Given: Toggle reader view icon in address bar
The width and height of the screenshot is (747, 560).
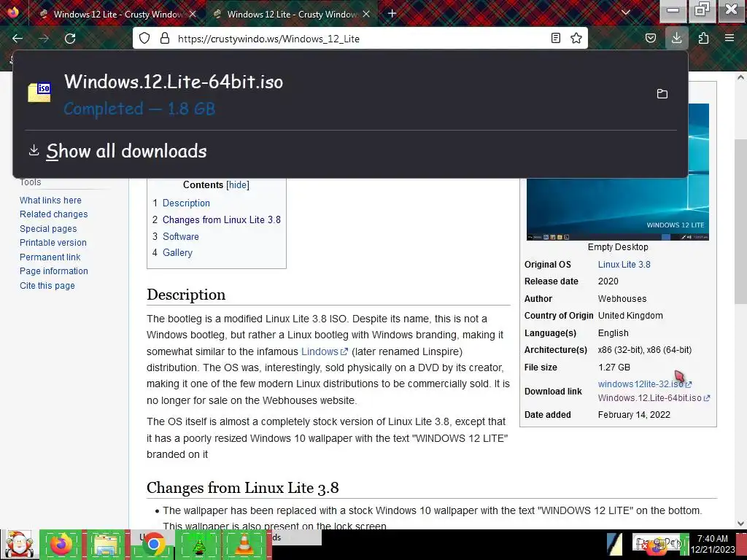Looking at the screenshot, I should [x=555, y=38].
